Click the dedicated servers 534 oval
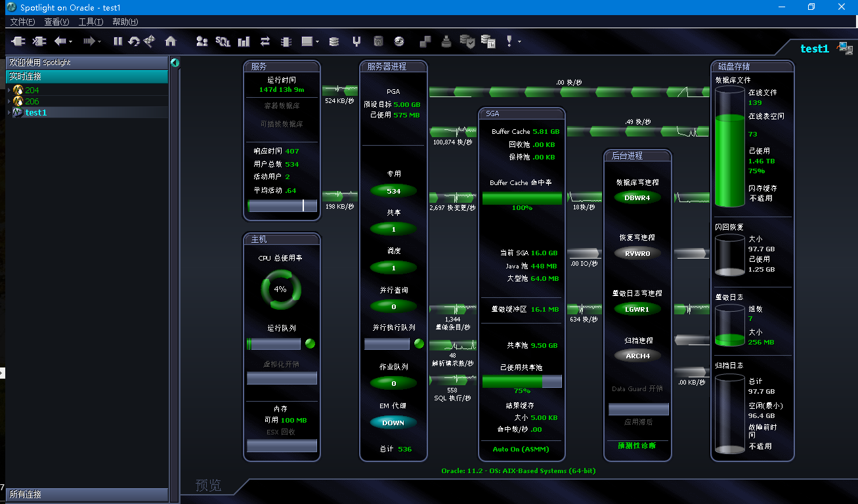This screenshot has height=504, width=858. point(393,191)
